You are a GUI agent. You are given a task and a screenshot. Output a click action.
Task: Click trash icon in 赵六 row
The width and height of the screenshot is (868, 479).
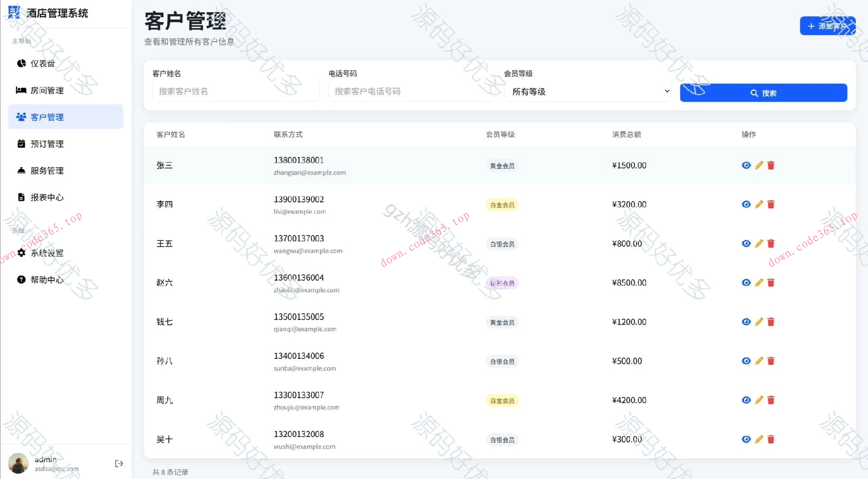coord(771,282)
